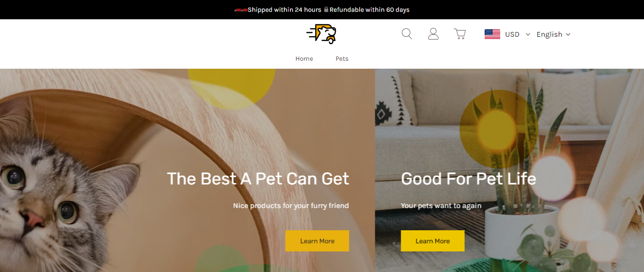This screenshot has height=272, width=644.
Task: Expand the English language dropdown
Action: 553,34
